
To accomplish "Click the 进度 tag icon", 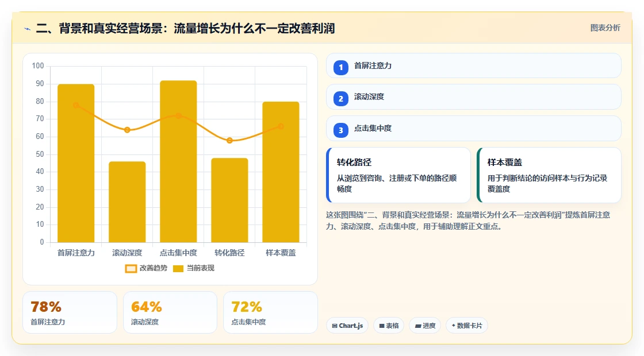I will coord(418,326).
